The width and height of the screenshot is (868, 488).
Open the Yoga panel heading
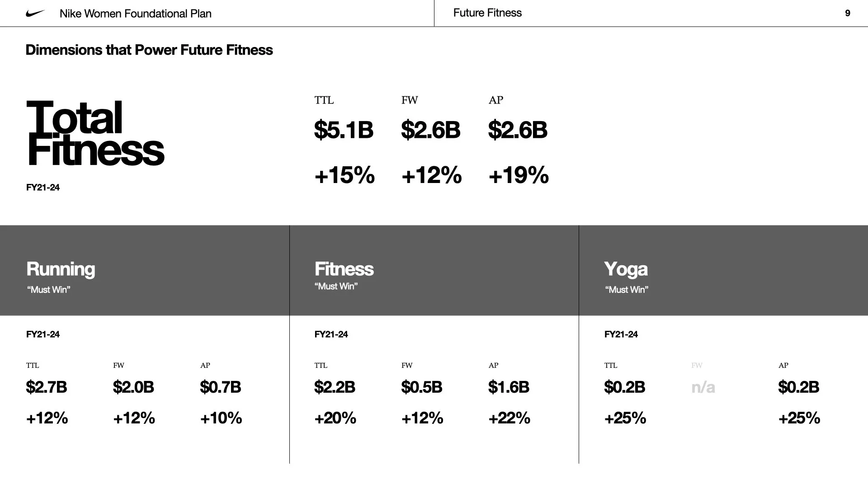point(626,269)
